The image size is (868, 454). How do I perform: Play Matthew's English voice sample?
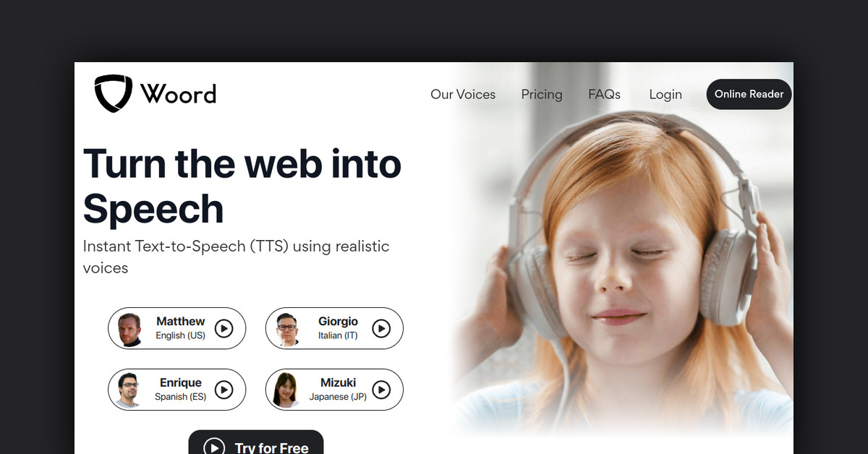224,329
